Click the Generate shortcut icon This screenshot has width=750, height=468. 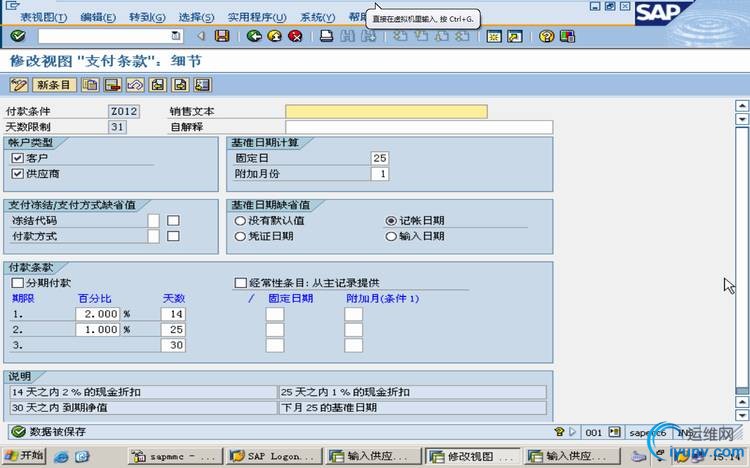[x=515, y=36]
